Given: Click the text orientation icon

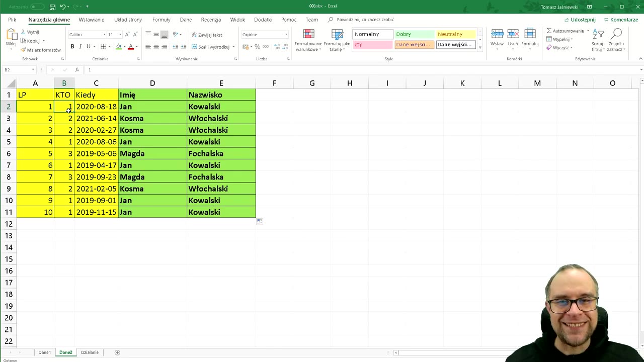Looking at the screenshot, I should click(176, 34).
